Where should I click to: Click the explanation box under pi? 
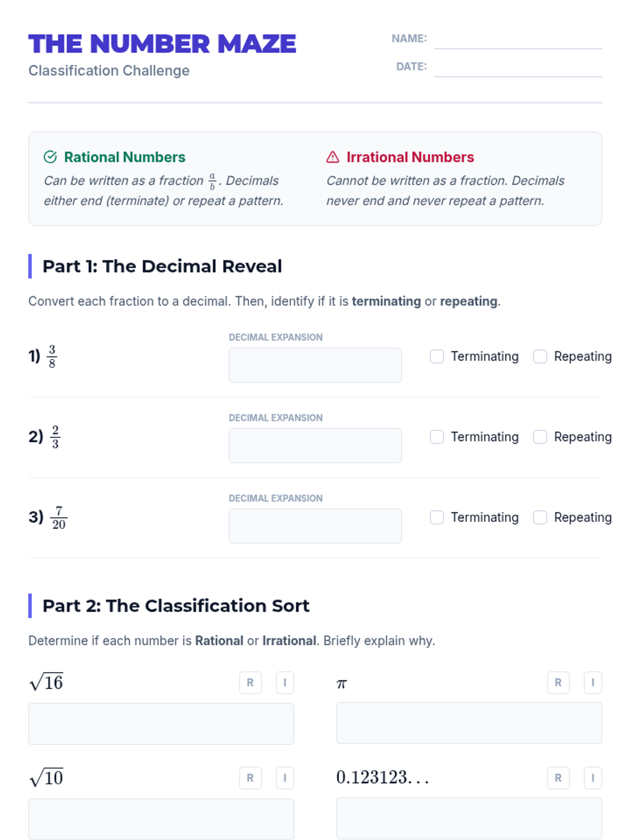(x=469, y=723)
